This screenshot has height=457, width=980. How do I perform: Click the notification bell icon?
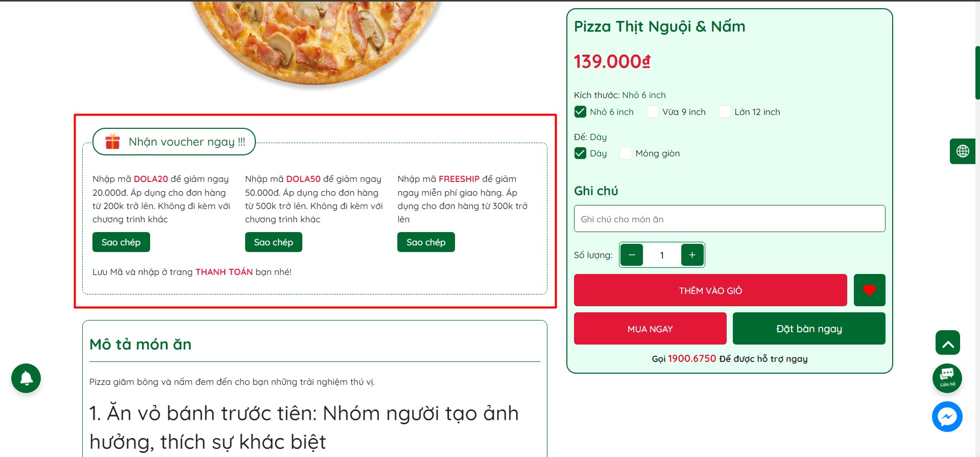(26, 378)
